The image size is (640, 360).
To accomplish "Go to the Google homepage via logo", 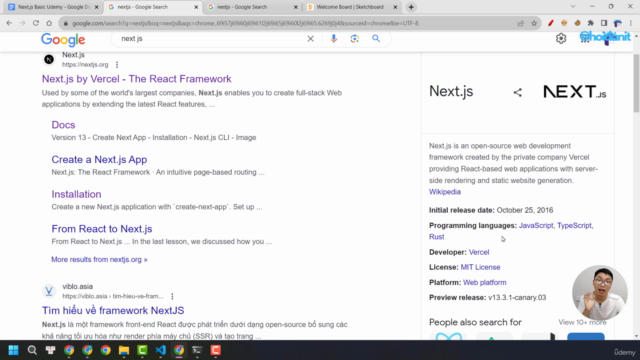I will pos(63,39).
